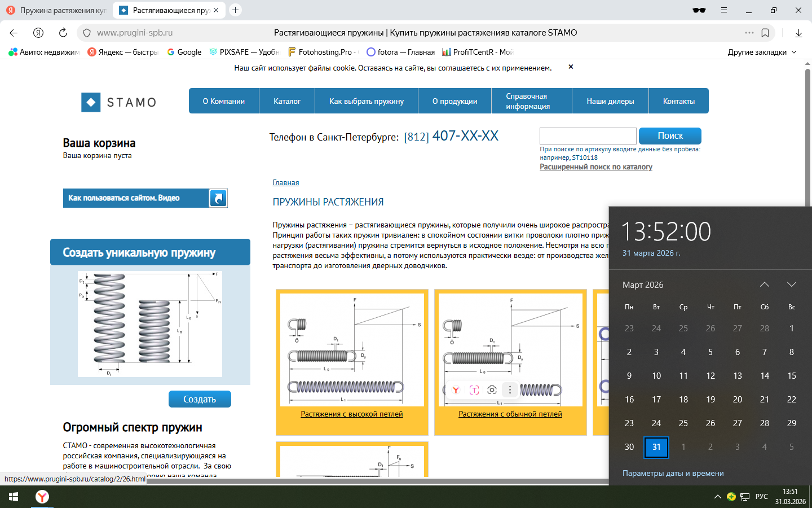Open Авито bookmark
Screen dimensions: 812x508
click(x=44, y=52)
